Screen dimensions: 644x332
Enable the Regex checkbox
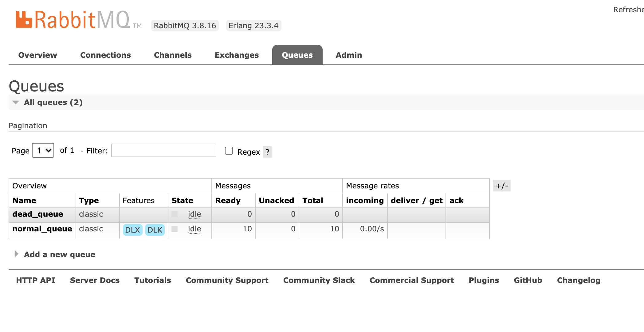tap(229, 151)
